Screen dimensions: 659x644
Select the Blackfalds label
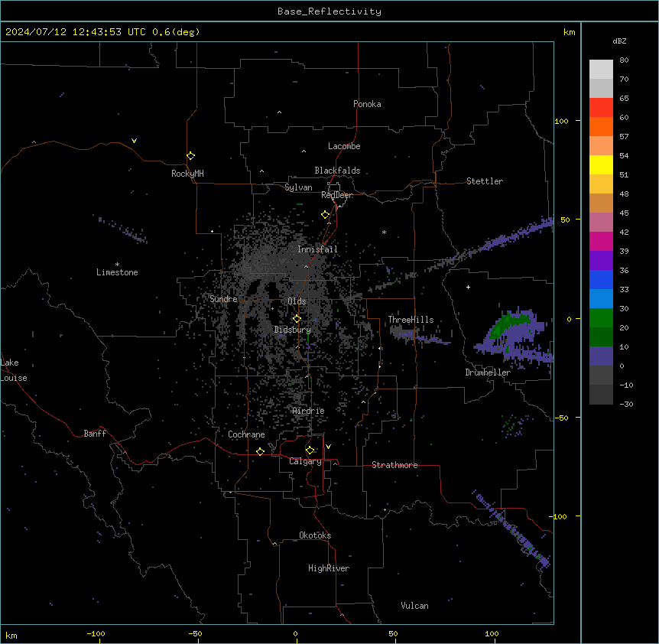click(x=337, y=171)
